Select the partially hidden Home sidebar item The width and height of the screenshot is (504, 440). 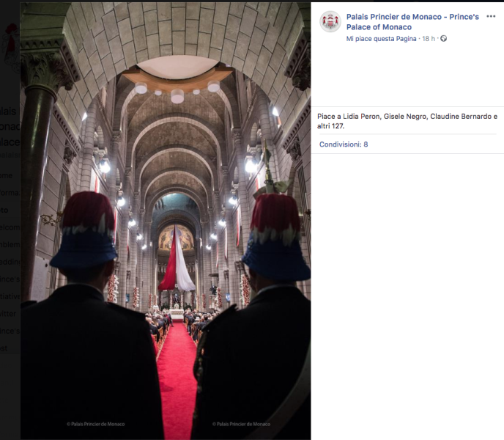[x=6, y=175]
